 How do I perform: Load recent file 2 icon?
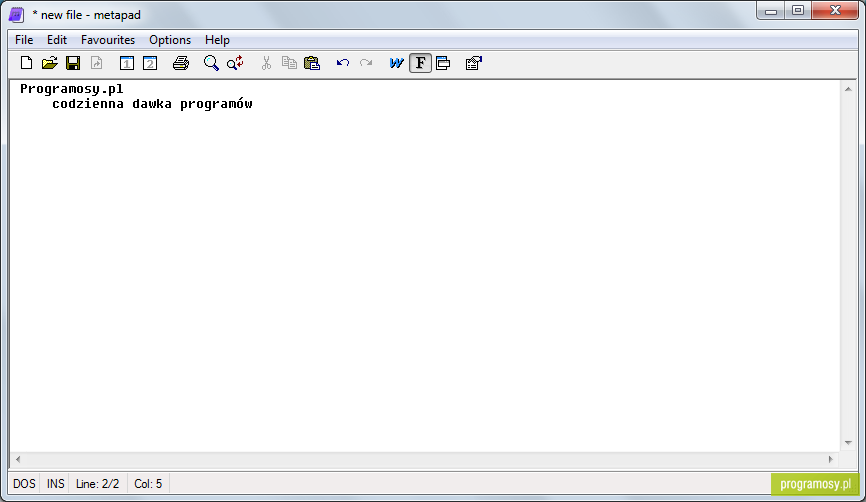(x=150, y=63)
